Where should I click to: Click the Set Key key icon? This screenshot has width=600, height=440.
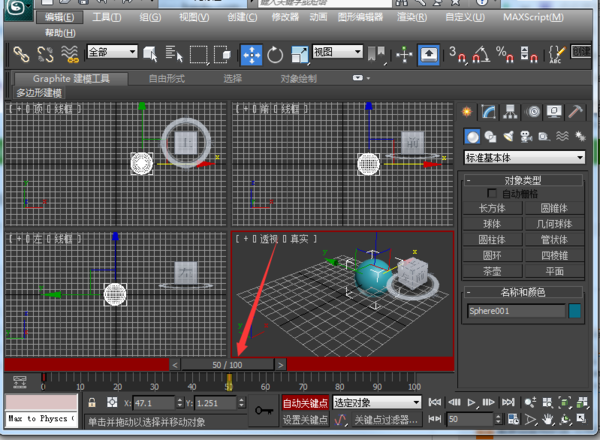pos(265,409)
